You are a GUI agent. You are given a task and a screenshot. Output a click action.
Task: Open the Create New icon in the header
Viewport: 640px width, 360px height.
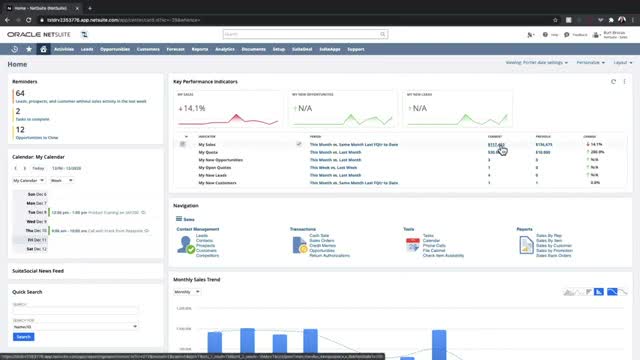[530, 35]
